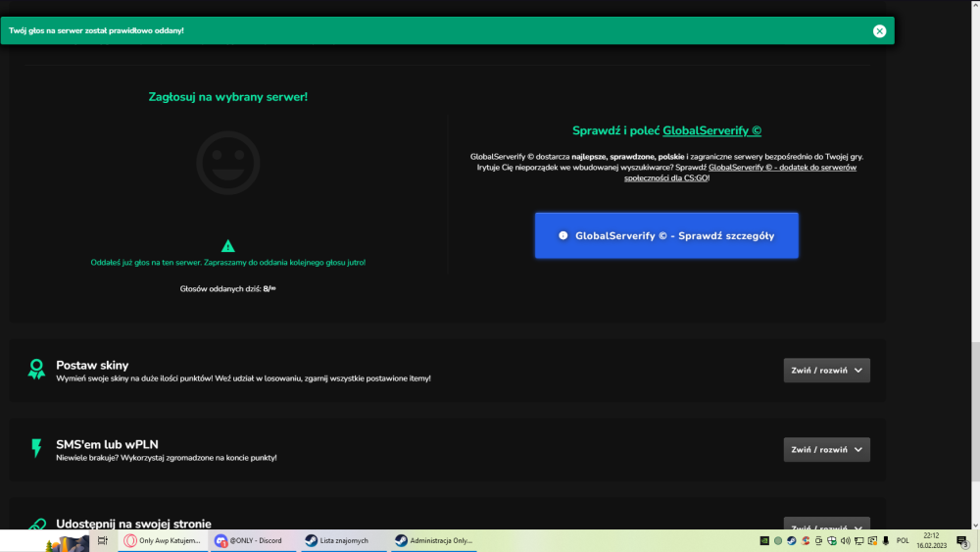
Task: Click link icon beside Udostępnij na swojej stronie
Action: click(x=37, y=524)
